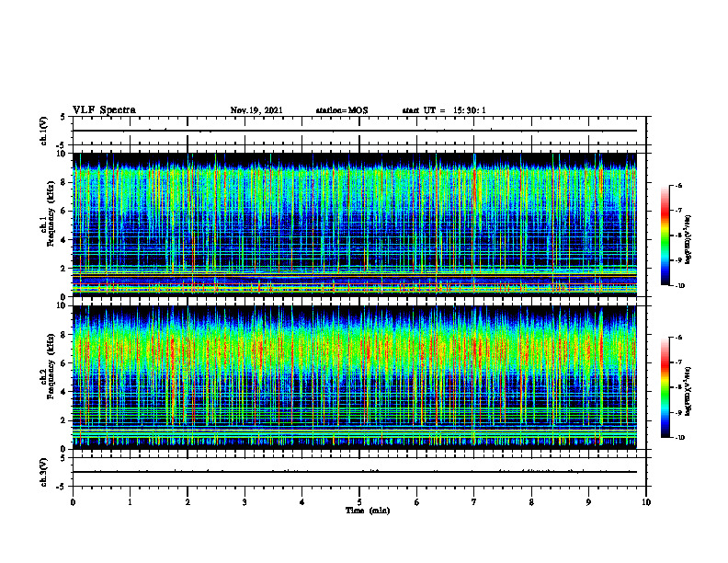728x563 pixels.
Task: Click the time axis tick label "9"
Action: point(588,502)
